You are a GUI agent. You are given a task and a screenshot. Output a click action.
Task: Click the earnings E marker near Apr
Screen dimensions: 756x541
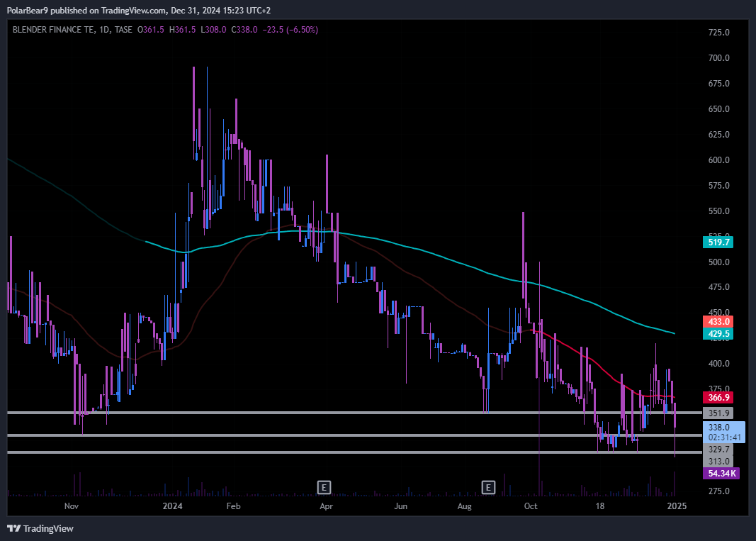coord(324,487)
